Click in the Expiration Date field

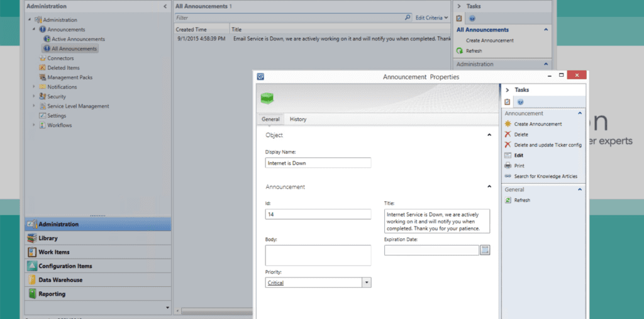(x=431, y=250)
